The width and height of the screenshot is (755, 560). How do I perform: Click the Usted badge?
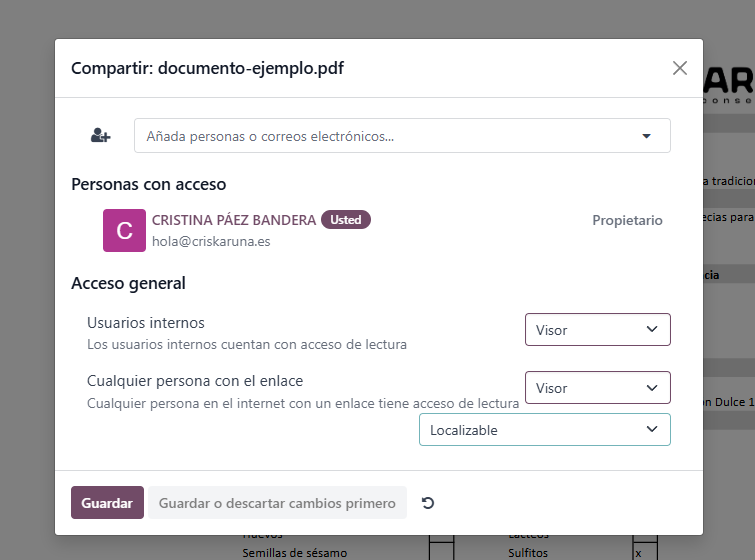pos(346,220)
